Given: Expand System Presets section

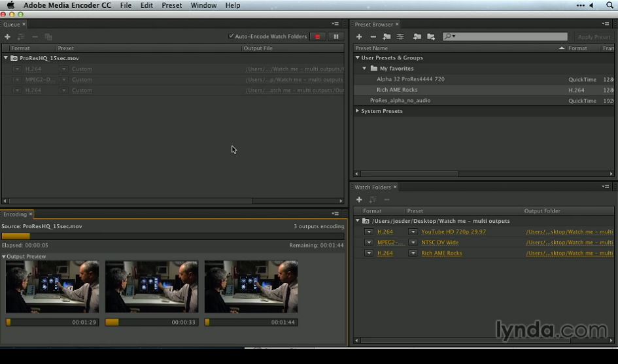Looking at the screenshot, I should pyautogui.click(x=358, y=110).
